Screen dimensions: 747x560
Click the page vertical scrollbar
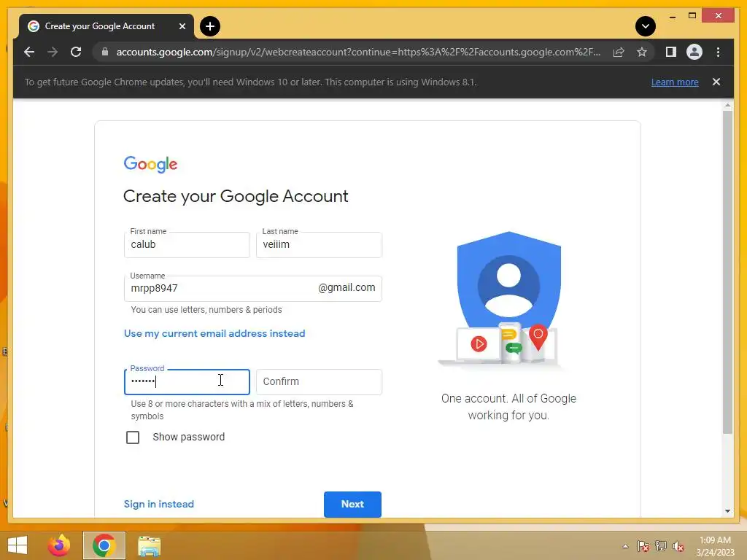727,271
